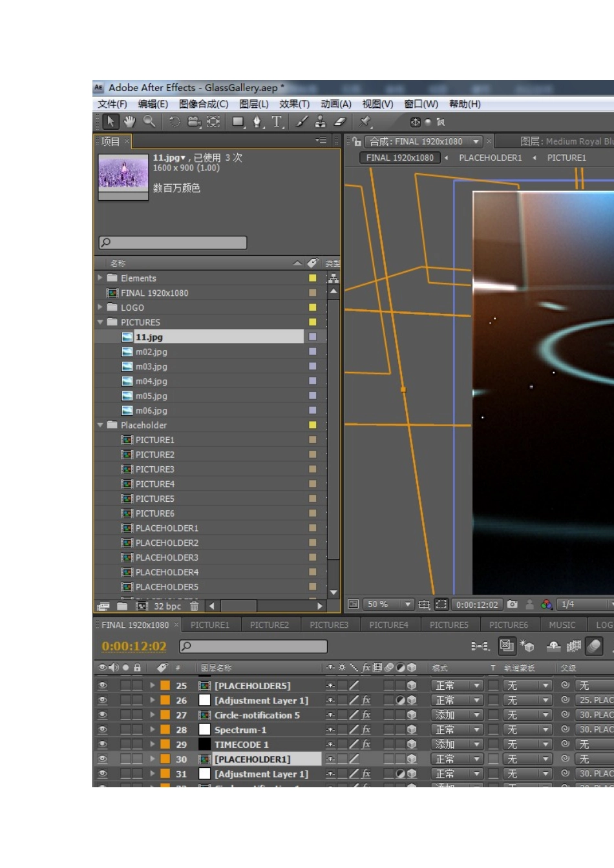The image size is (614, 868).
Task: Toggle visibility of Spectrum-1 layer
Action: [103, 730]
